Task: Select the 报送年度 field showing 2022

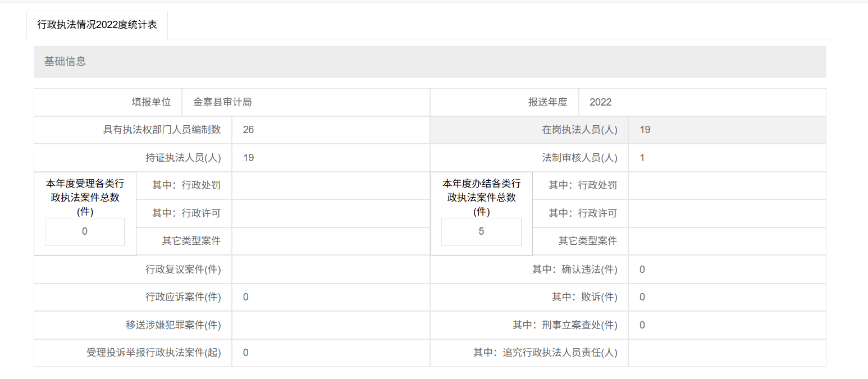Action: [702, 102]
